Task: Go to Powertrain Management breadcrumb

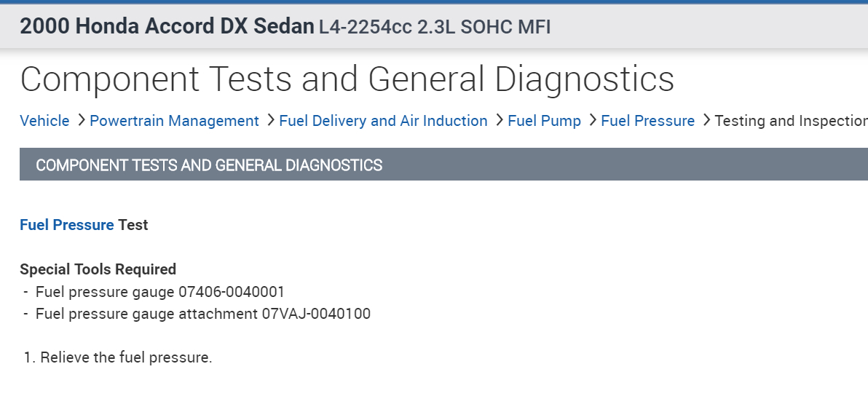Action: tap(174, 121)
